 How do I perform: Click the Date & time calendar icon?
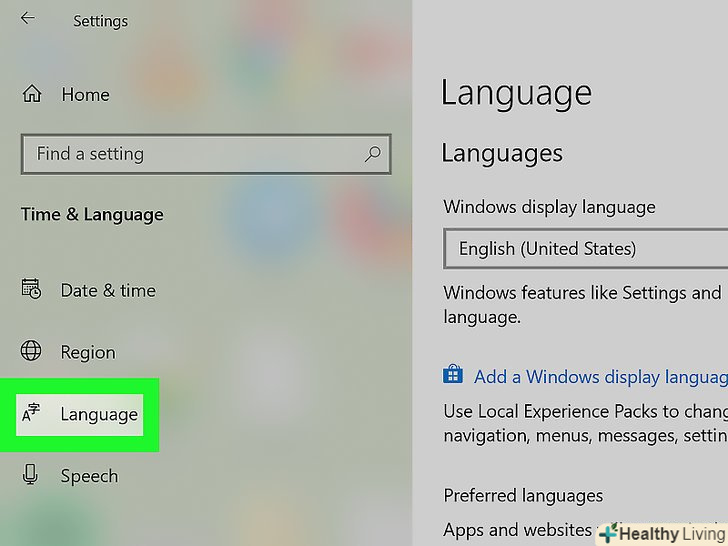click(x=32, y=290)
